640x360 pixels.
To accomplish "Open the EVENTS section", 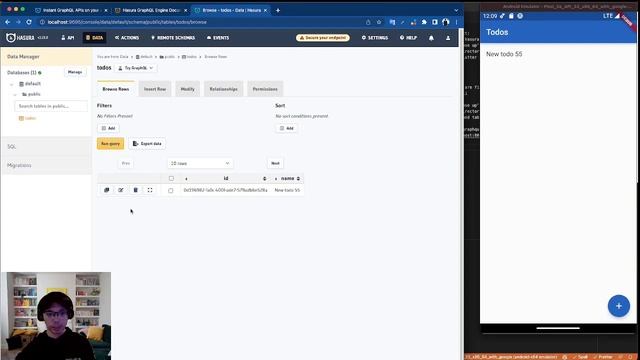I will click(x=218, y=38).
